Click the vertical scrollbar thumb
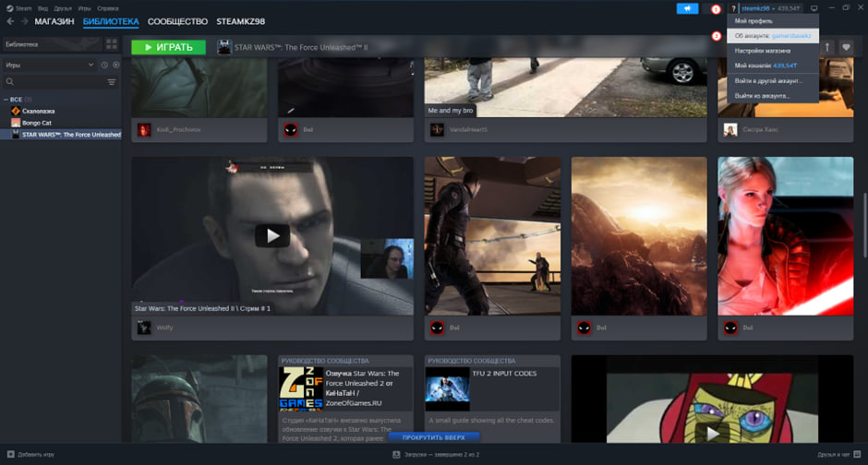The image size is (868, 465). pyautogui.click(x=864, y=226)
